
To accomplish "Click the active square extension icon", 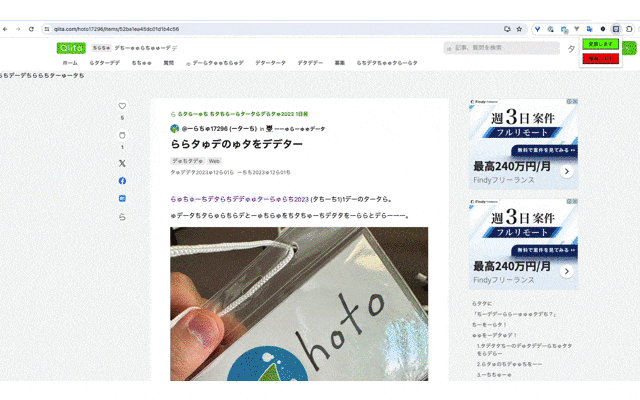I will (616, 29).
